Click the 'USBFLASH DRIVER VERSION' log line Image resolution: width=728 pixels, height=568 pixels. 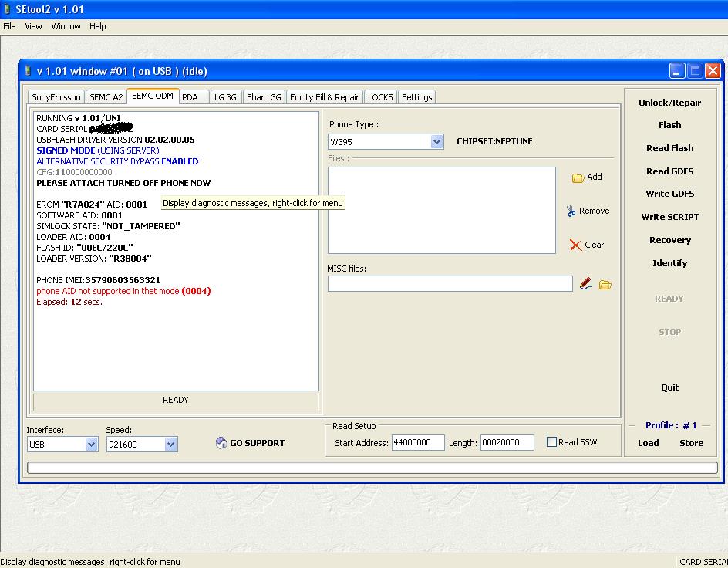point(116,140)
